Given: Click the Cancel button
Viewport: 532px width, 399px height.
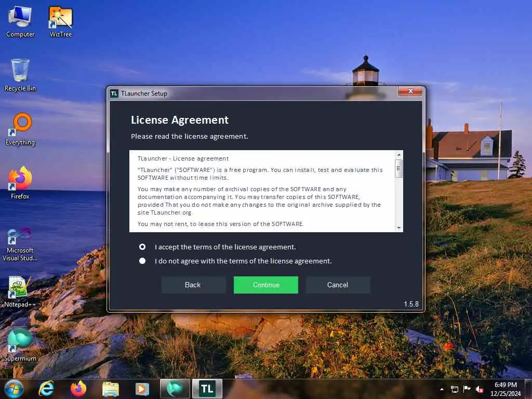Looking at the screenshot, I should [338, 285].
